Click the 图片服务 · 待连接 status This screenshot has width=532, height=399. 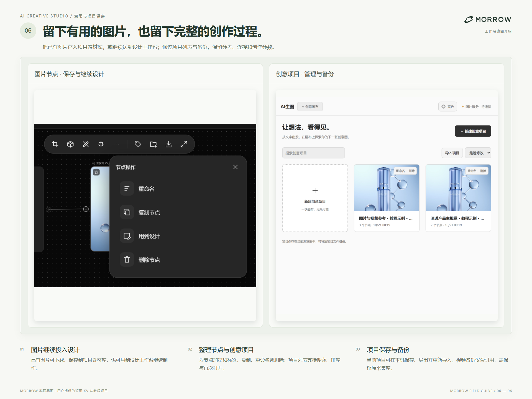pos(476,107)
